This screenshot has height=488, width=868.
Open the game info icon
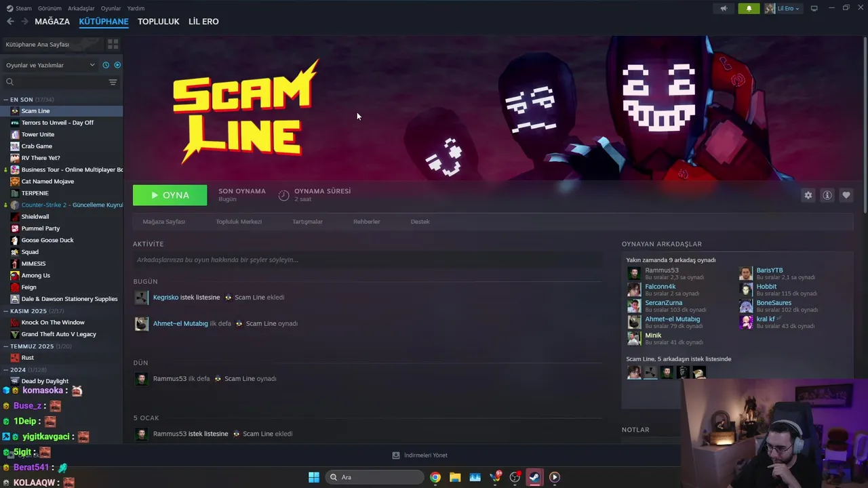(x=827, y=195)
